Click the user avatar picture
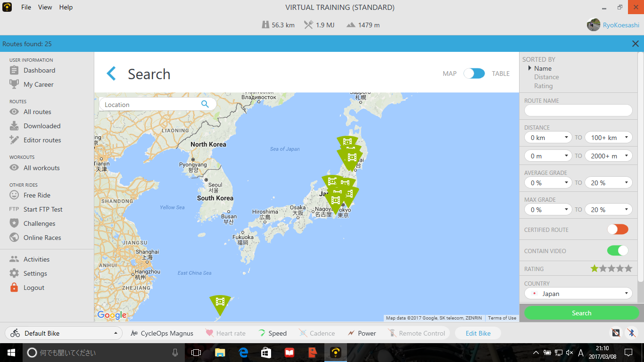Screen dimensions: 644x362 tap(594, 25)
